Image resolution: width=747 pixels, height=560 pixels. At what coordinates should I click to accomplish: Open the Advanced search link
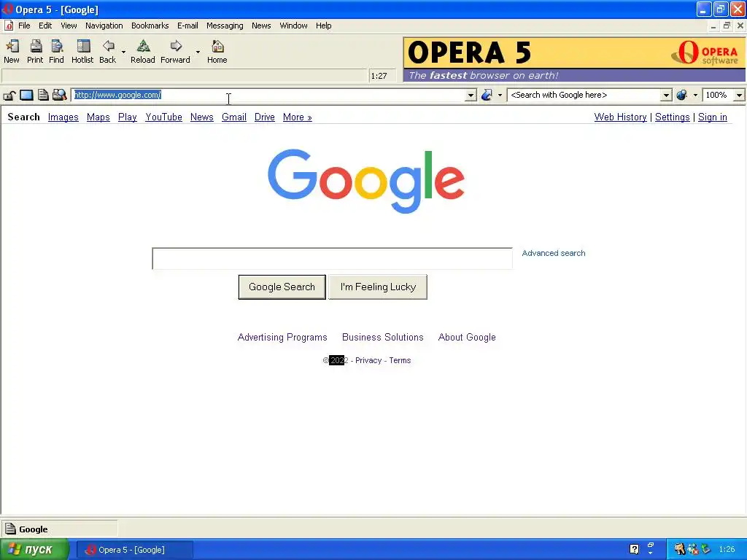554,253
